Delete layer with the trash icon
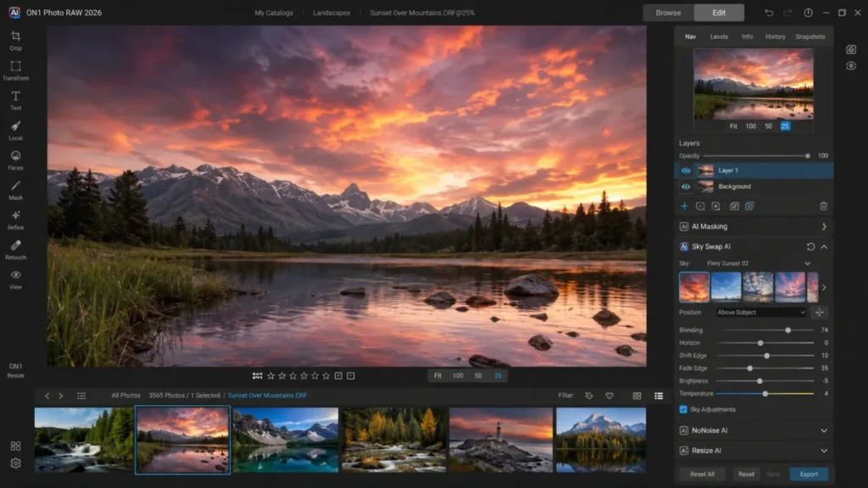This screenshot has height=488, width=868. click(824, 207)
